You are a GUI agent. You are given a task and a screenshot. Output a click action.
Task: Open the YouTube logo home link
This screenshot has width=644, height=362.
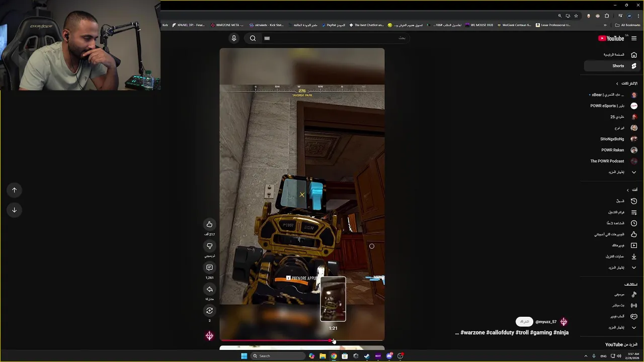click(x=611, y=38)
